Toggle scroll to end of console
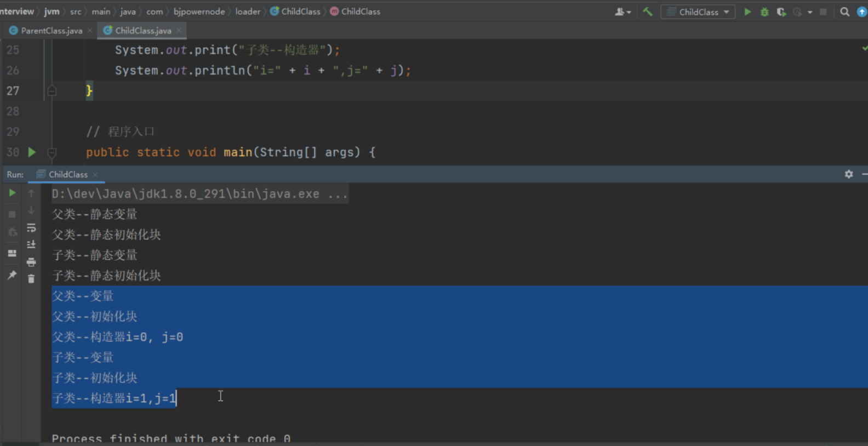Image resolution: width=868 pixels, height=446 pixels. pyautogui.click(x=31, y=244)
